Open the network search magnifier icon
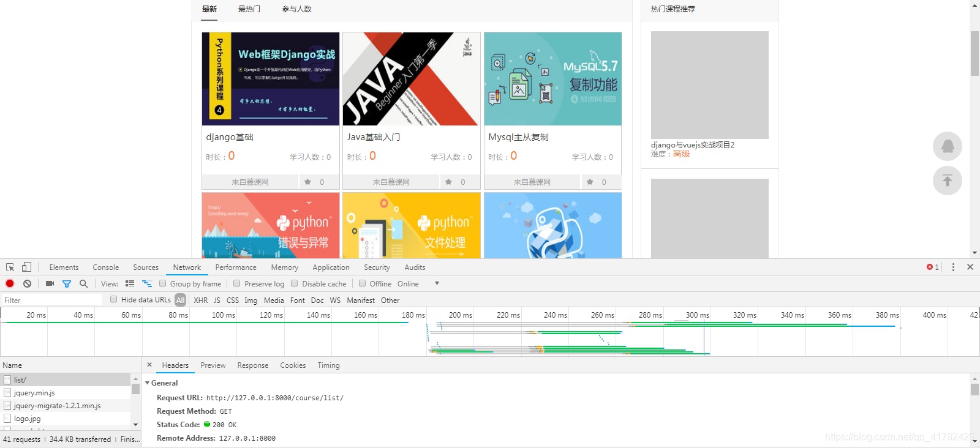Image resolution: width=980 pixels, height=448 pixels. 83,283
